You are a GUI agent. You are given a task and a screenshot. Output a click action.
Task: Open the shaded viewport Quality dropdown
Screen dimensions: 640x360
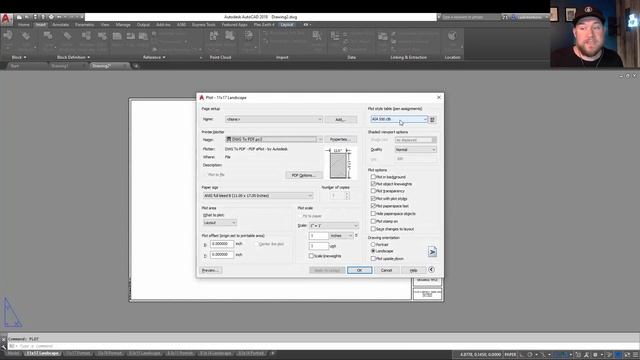[x=416, y=150]
